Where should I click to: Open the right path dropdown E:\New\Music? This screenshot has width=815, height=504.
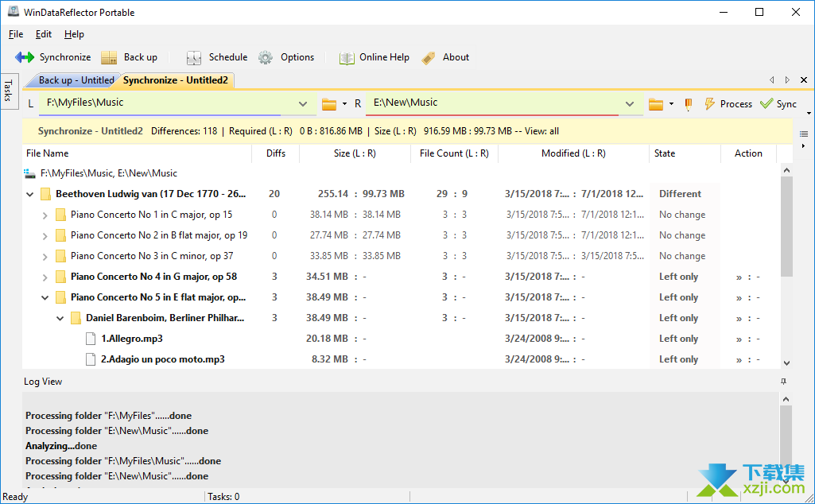(630, 104)
